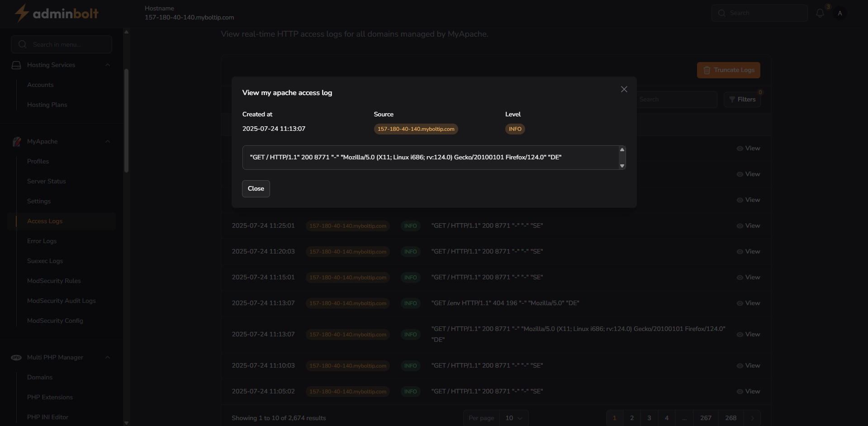The width and height of the screenshot is (868, 426).
Task: Collapse the MyApache section
Action: [108, 141]
